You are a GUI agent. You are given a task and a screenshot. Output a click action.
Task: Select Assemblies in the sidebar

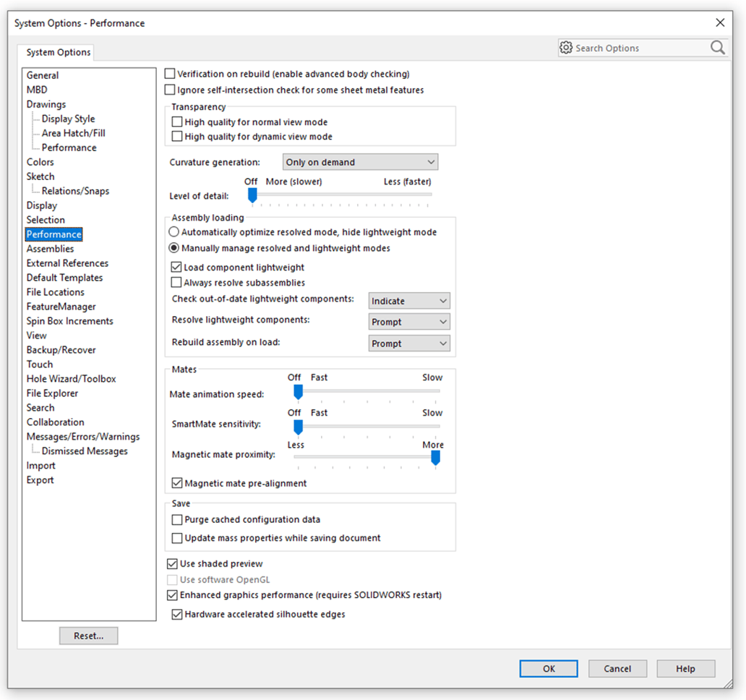tap(50, 248)
